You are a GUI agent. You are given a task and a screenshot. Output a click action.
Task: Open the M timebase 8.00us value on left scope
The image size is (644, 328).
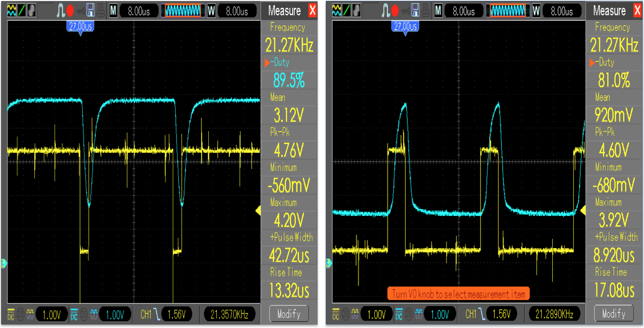tap(139, 11)
